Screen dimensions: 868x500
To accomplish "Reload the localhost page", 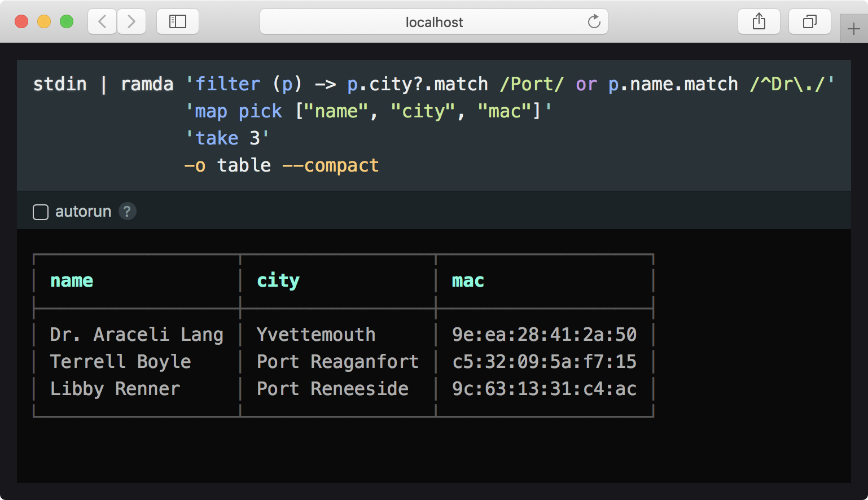I will (594, 22).
